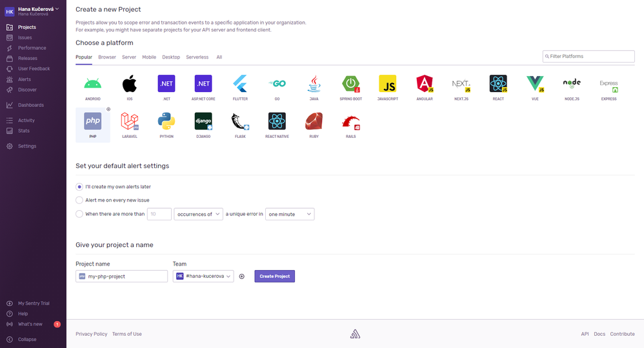Open the 'occurrences of' dropdown

tap(198, 214)
